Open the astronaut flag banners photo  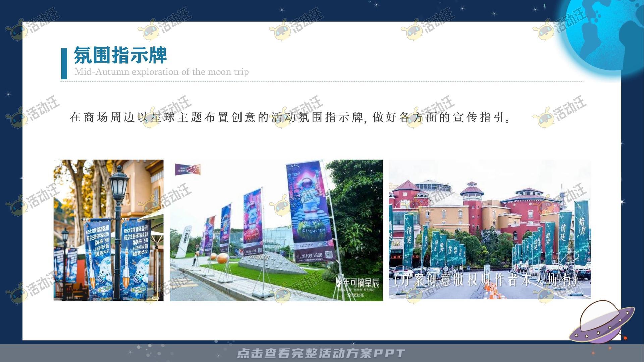pyautogui.click(x=276, y=230)
